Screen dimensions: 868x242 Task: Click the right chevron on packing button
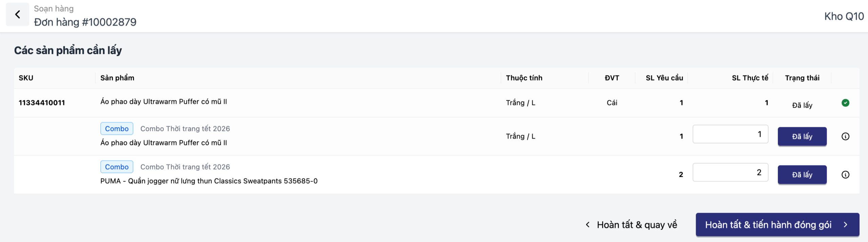[x=846, y=225]
